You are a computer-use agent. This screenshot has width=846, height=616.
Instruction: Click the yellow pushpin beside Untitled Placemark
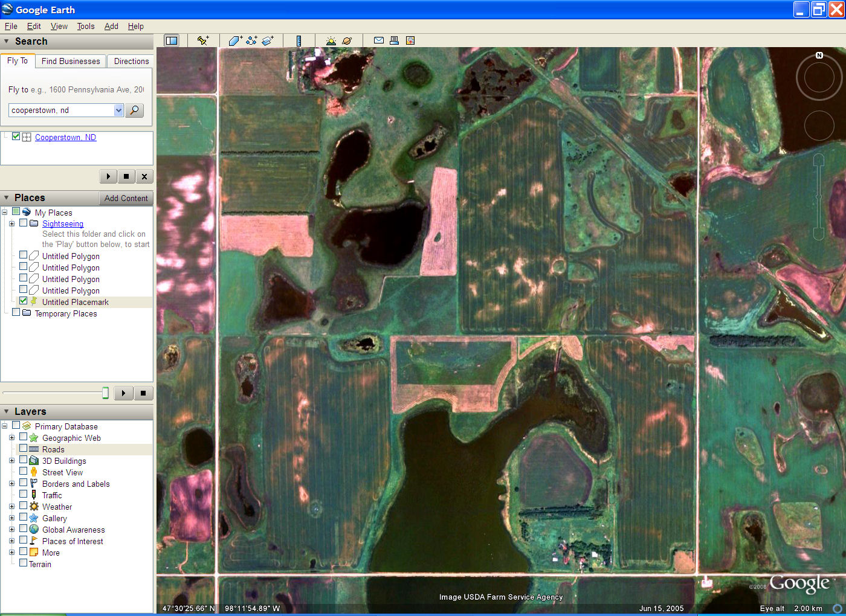point(34,301)
